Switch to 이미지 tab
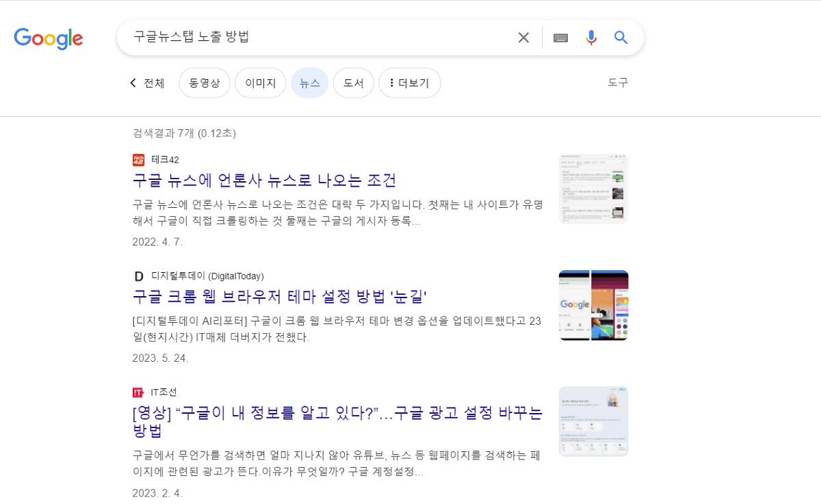Image resolution: width=821 pixels, height=504 pixels. (x=261, y=83)
